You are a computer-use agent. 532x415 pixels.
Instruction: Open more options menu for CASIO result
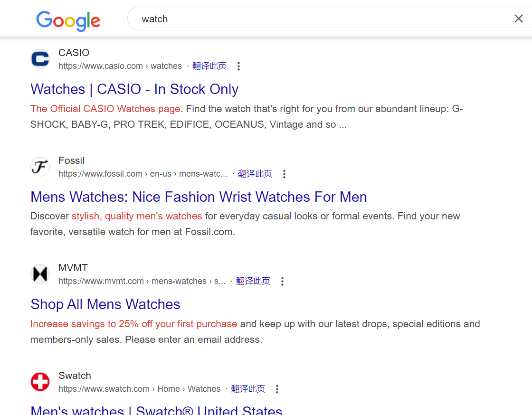pyautogui.click(x=239, y=66)
